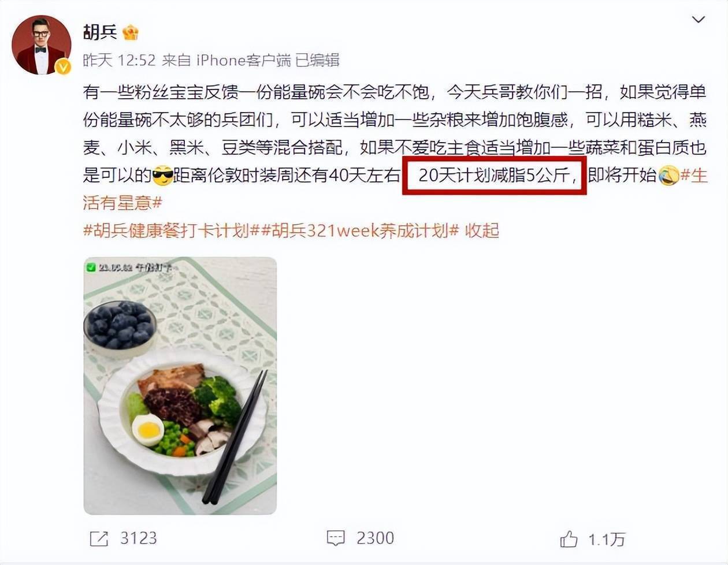Click the sunglasses emoji in post
This screenshot has height=565, width=728.
[x=163, y=175]
